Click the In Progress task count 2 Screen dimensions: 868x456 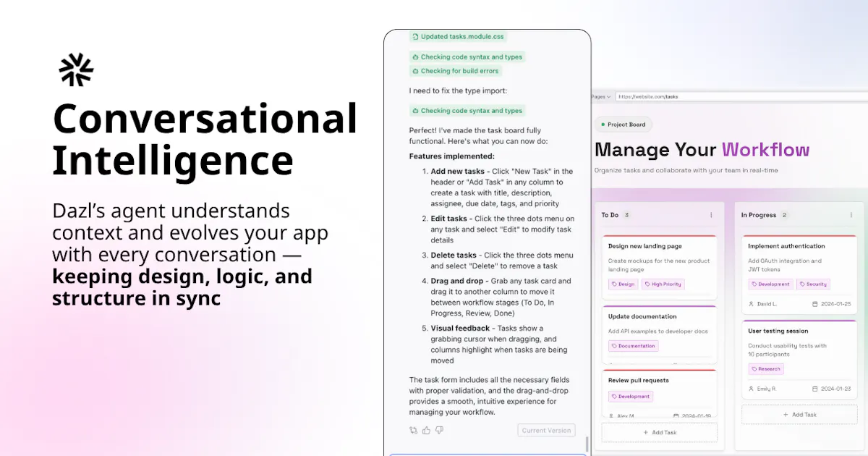click(x=784, y=215)
